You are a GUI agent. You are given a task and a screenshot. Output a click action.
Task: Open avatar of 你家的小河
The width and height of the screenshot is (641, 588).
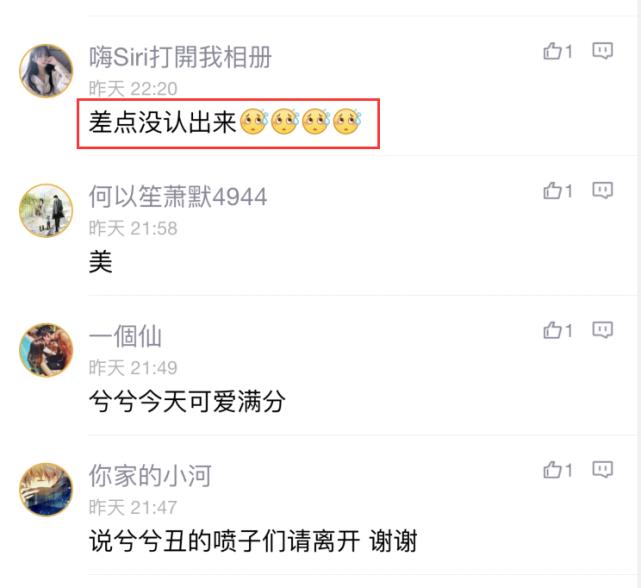[x=46, y=489]
